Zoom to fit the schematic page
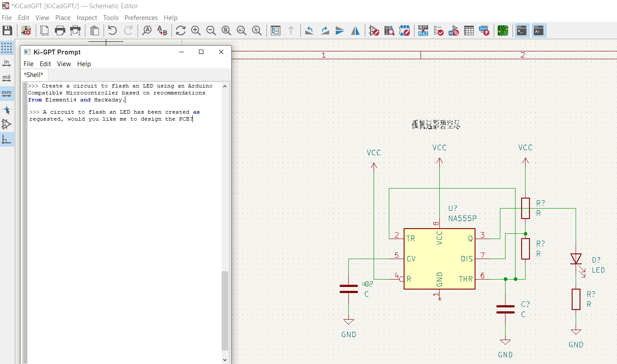Image resolution: width=617 pixels, height=364 pixels. tap(226, 30)
